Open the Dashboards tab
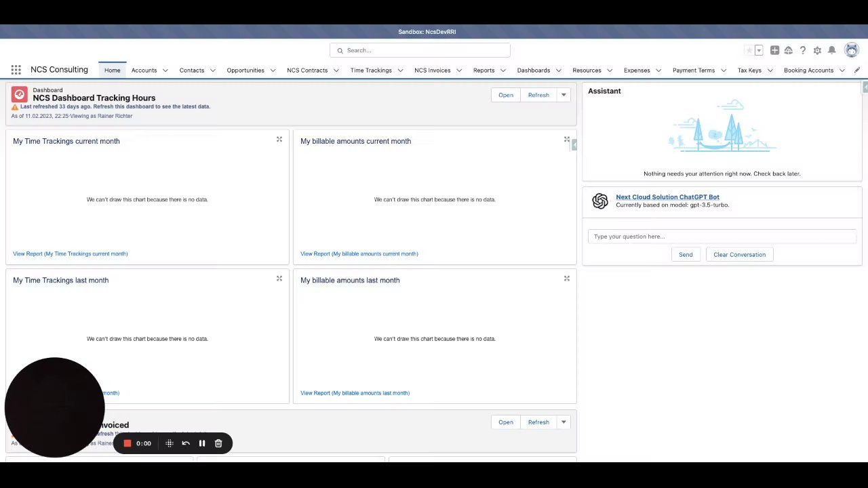This screenshot has width=868, height=488. tap(534, 70)
